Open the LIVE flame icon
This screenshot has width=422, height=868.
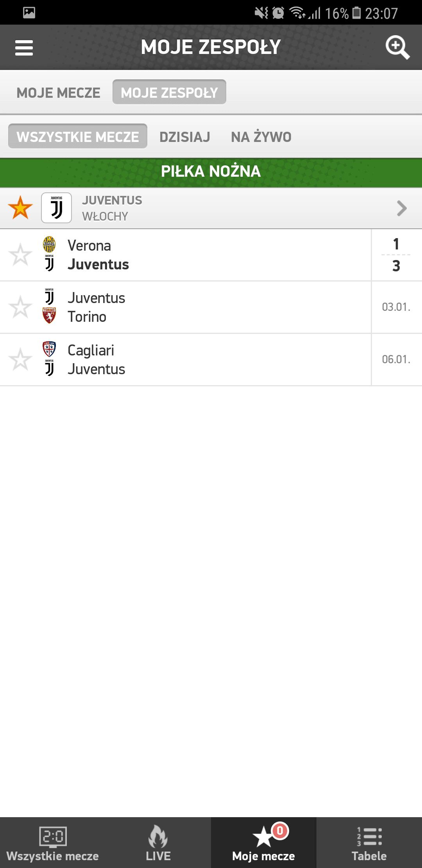pos(158,837)
